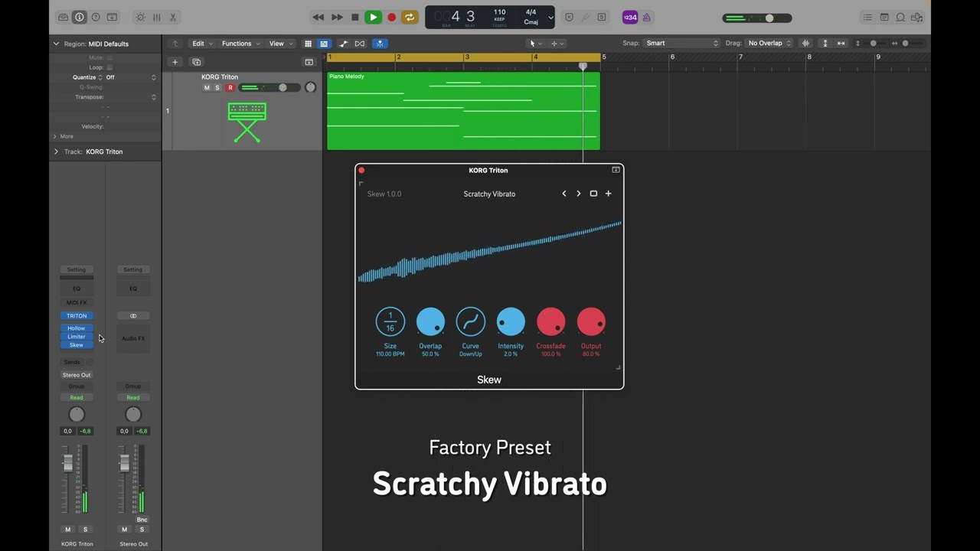Toggle the yellow Cycle button
Viewport: 980px width, 551px height.
(x=410, y=17)
